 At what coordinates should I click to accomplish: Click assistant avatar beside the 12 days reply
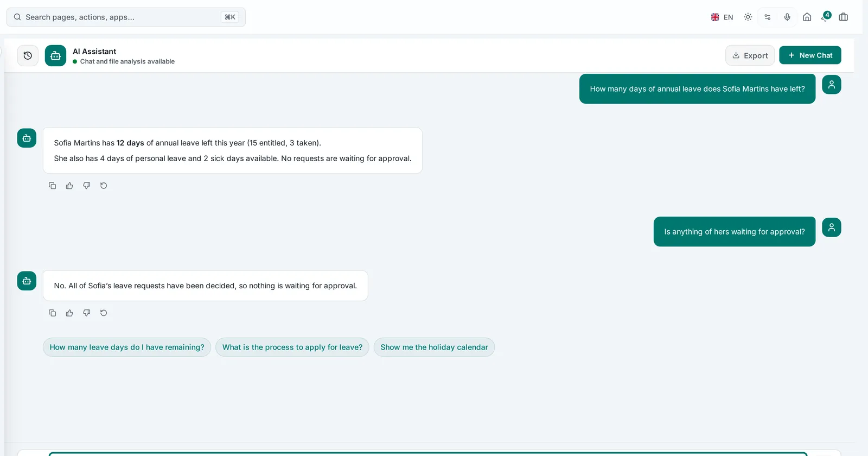(x=27, y=138)
